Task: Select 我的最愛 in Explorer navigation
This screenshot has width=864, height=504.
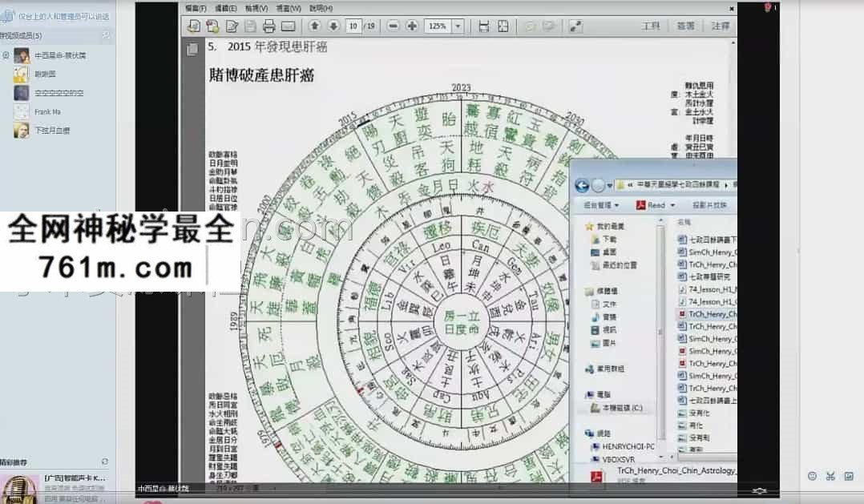Action: pyautogui.click(x=605, y=227)
